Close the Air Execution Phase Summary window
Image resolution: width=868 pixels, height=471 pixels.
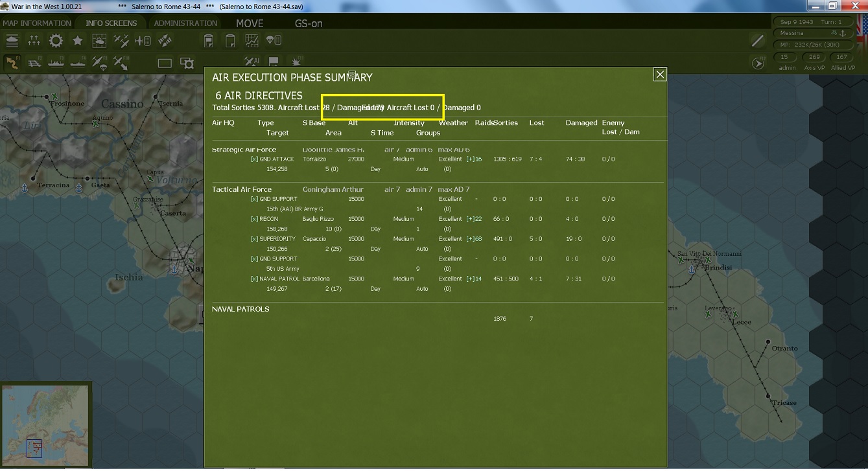point(660,75)
